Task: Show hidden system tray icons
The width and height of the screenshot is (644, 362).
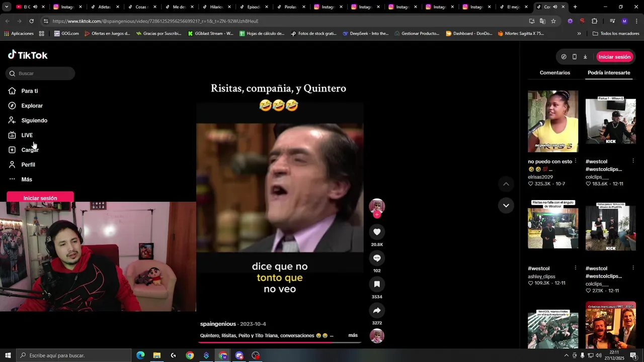Action: pos(567,355)
